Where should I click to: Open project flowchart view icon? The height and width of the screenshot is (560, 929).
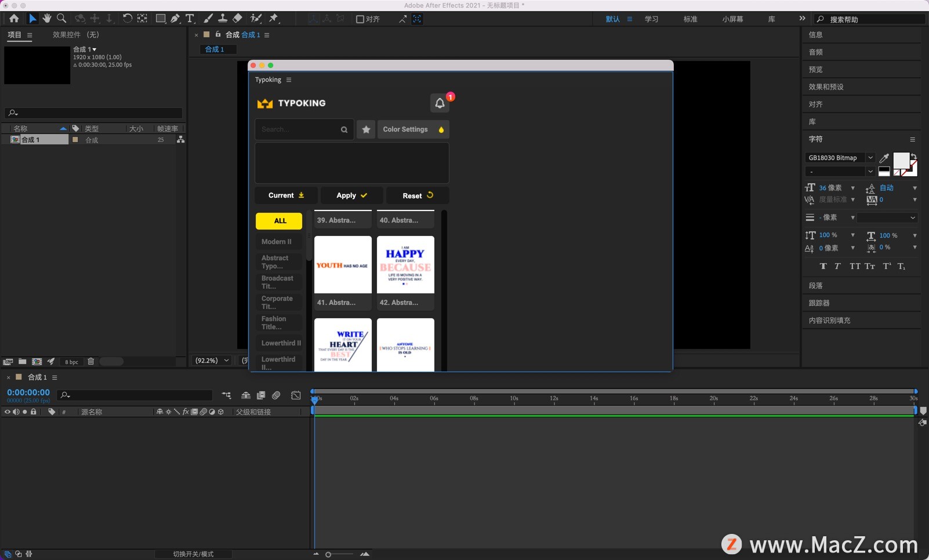coord(181,140)
